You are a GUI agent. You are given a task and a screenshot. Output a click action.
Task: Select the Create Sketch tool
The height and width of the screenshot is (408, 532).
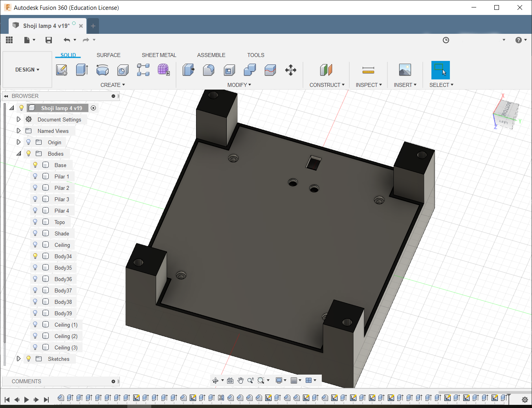pos(62,70)
